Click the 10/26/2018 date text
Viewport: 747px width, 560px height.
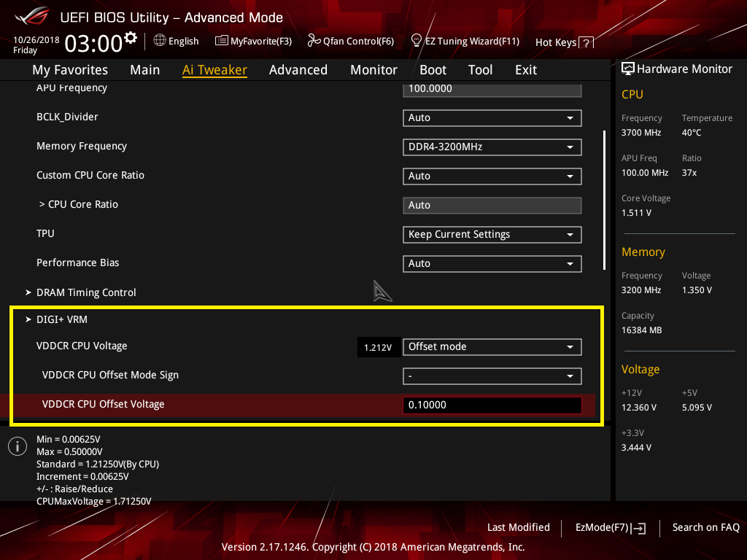[x=36, y=40]
